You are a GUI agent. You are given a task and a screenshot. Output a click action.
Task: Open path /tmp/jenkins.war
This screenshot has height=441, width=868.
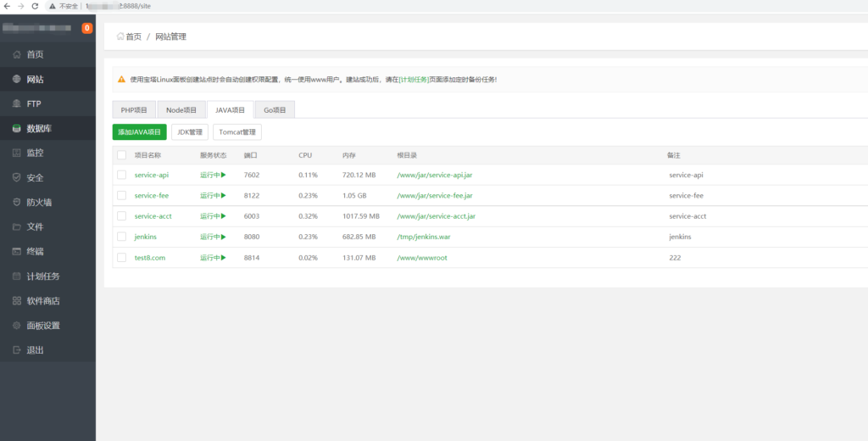(x=425, y=237)
